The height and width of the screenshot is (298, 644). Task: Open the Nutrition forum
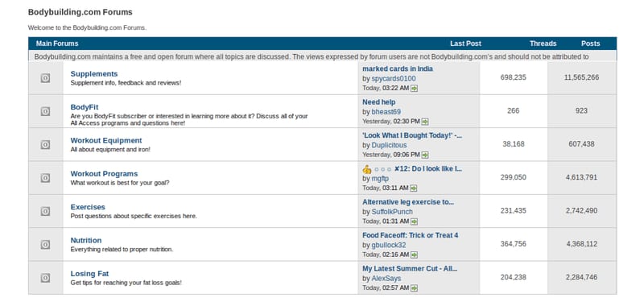[86, 241]
